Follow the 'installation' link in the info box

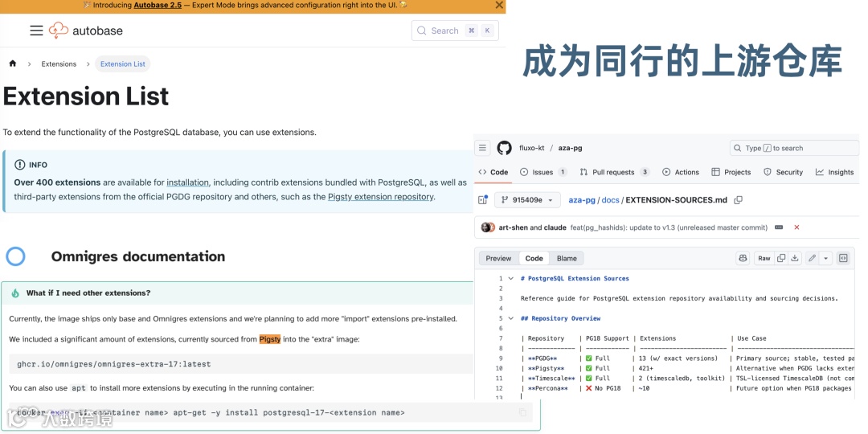[x=187, y=182]
